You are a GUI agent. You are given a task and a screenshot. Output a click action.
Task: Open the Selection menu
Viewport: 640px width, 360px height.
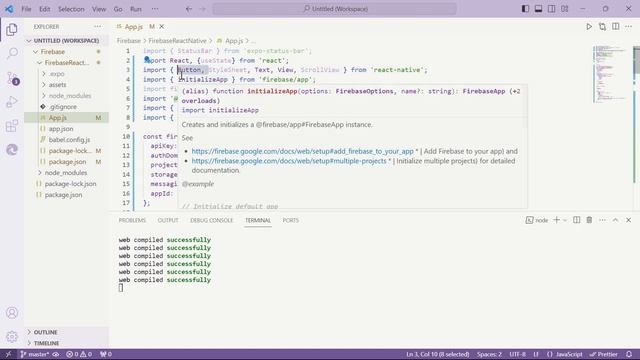71,9
